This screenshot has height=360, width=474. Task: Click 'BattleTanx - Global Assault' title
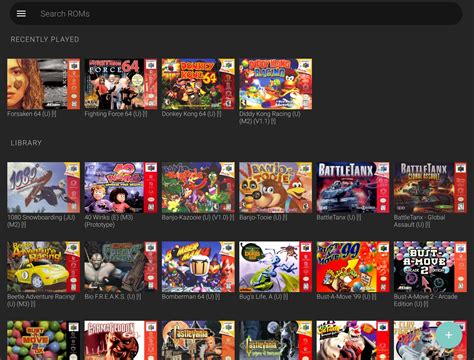(x=419, y=221)
